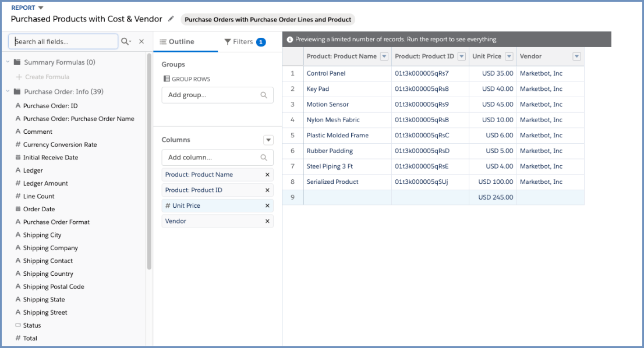Select Product: Product Name column pill
644x348 pixels.
(217, 175)
